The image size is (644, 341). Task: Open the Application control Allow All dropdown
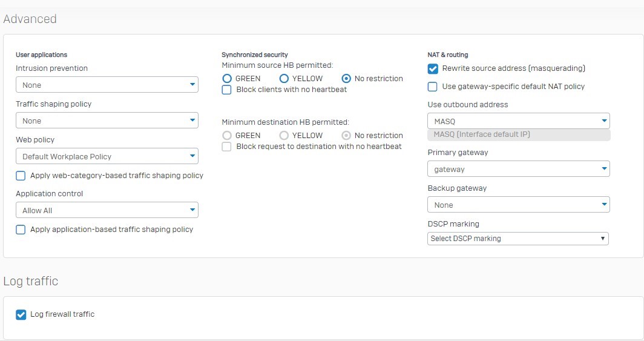click(x=107, y=210)
